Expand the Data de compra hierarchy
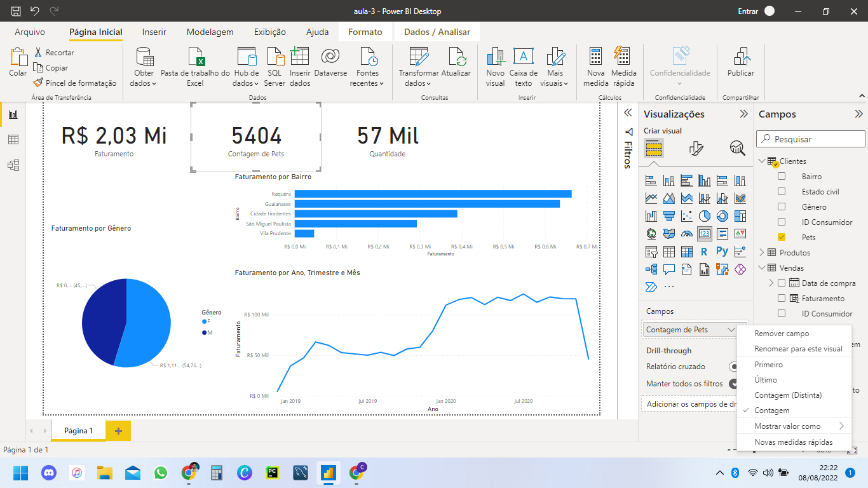Screen dimensions: 868x488 [771, 283]
